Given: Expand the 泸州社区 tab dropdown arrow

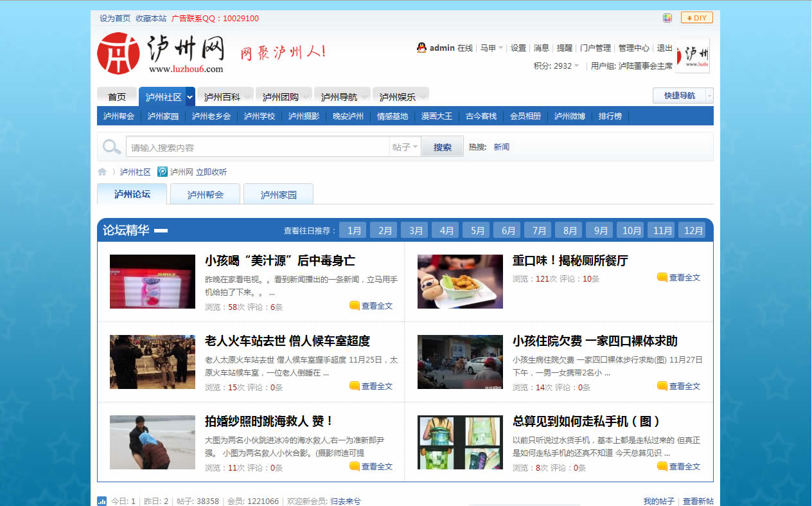Looking at the screenshot, I should (190, 97).
